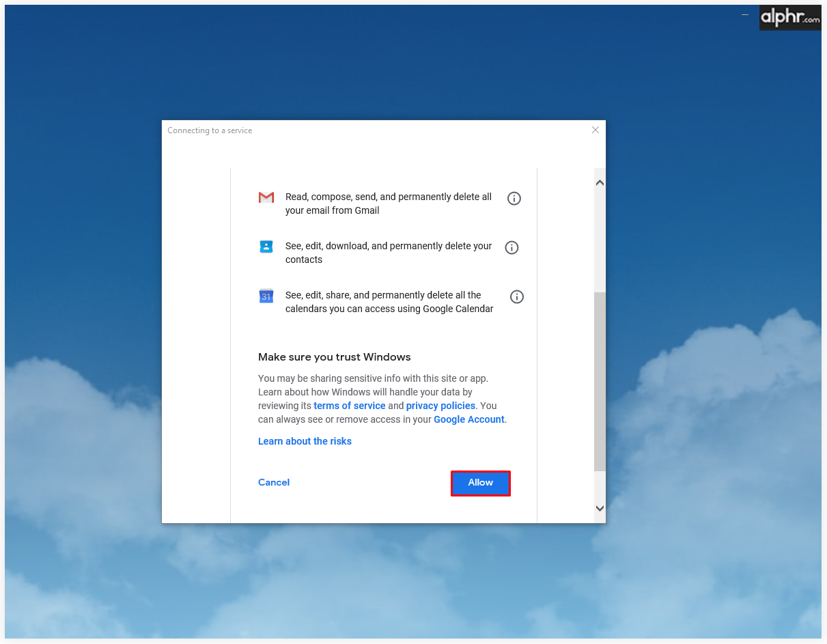Click the vertical scrollbar thumb

pos(600,382)
